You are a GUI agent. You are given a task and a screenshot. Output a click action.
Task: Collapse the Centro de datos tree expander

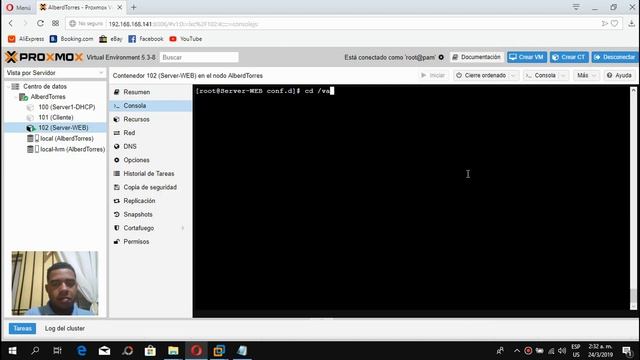(x=8, y=87)
